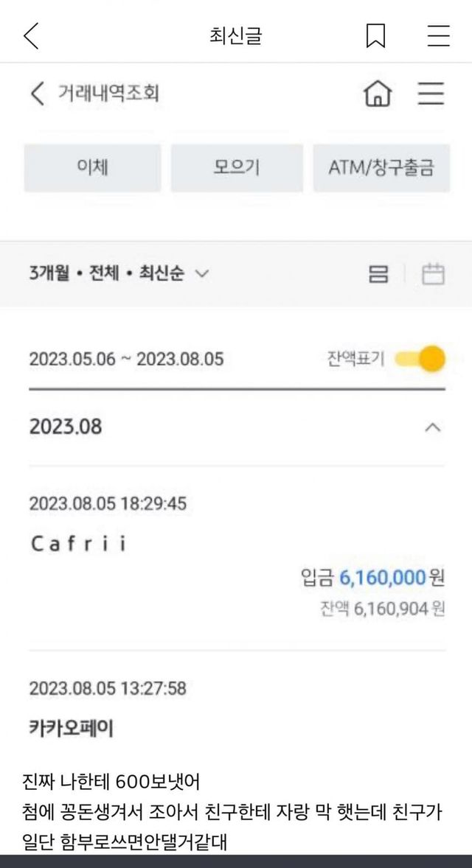Tap the bank home icon

tap(378, 94)
